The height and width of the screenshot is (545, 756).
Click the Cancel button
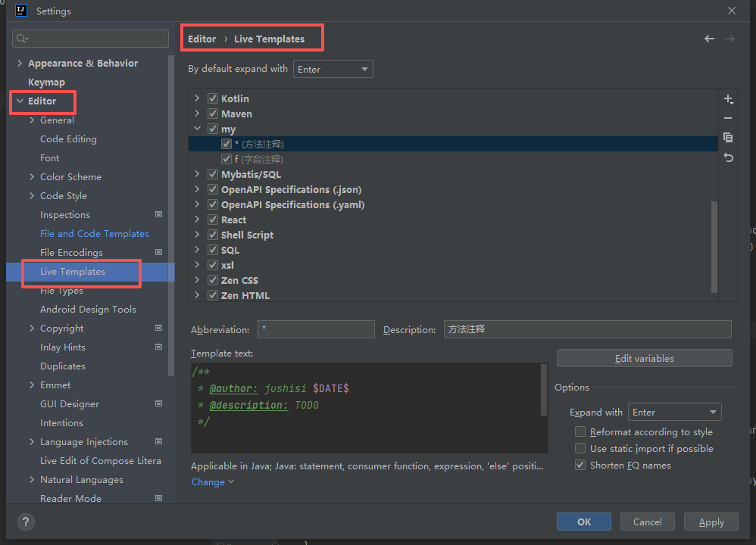click(x=647, y=522)
